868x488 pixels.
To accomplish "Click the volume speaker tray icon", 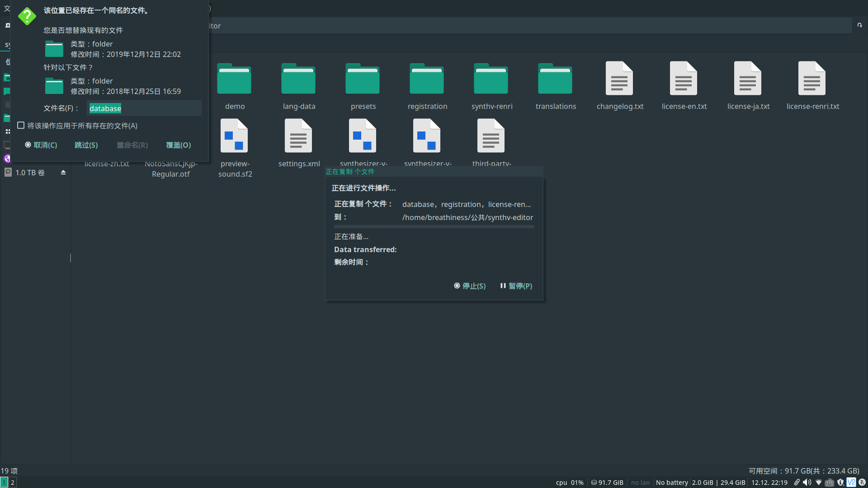I will click(x=807, y=482).
